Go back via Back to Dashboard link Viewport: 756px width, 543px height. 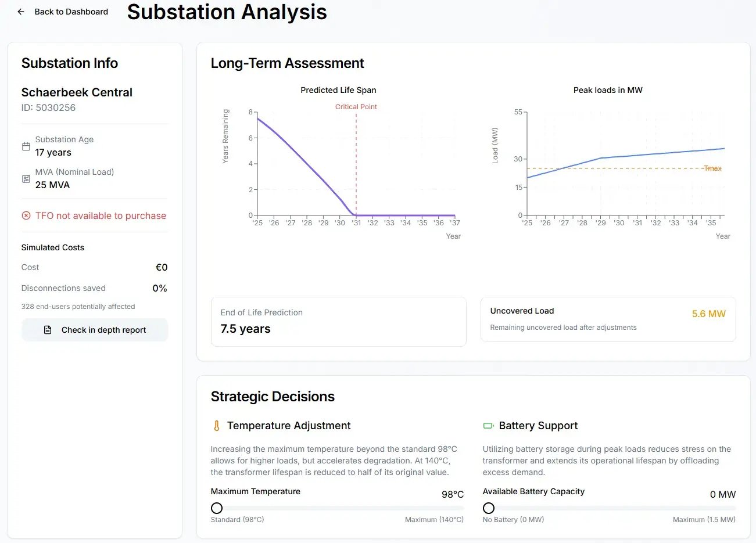(x=71, y=12)
